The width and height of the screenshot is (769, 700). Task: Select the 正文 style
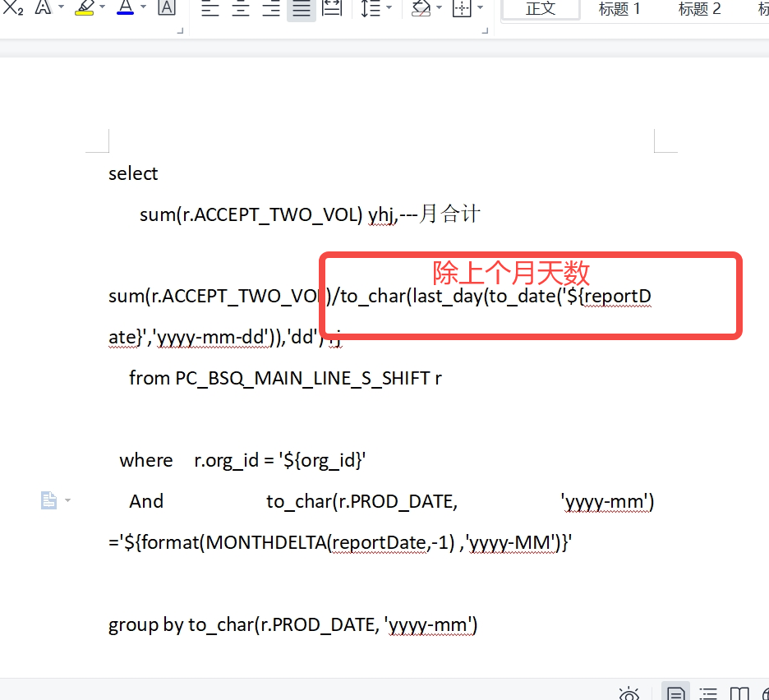point(541,9)
